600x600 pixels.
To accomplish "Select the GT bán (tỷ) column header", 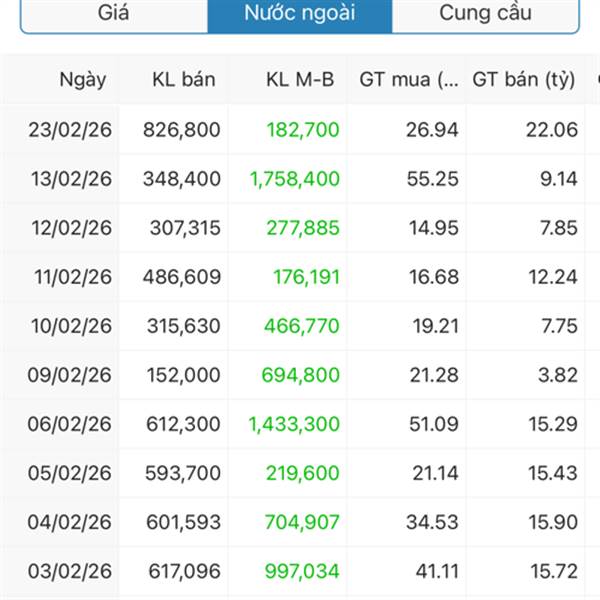I will click(523, 79).
